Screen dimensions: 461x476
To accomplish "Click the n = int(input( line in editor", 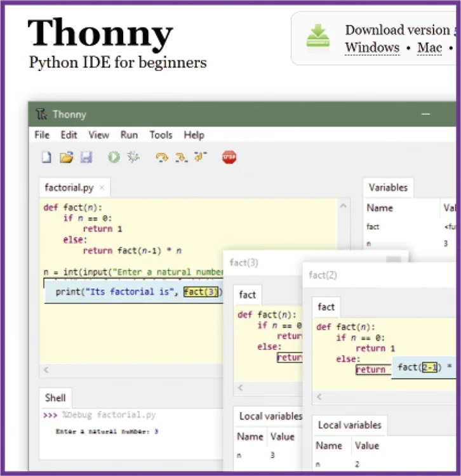I will point(133,272).
